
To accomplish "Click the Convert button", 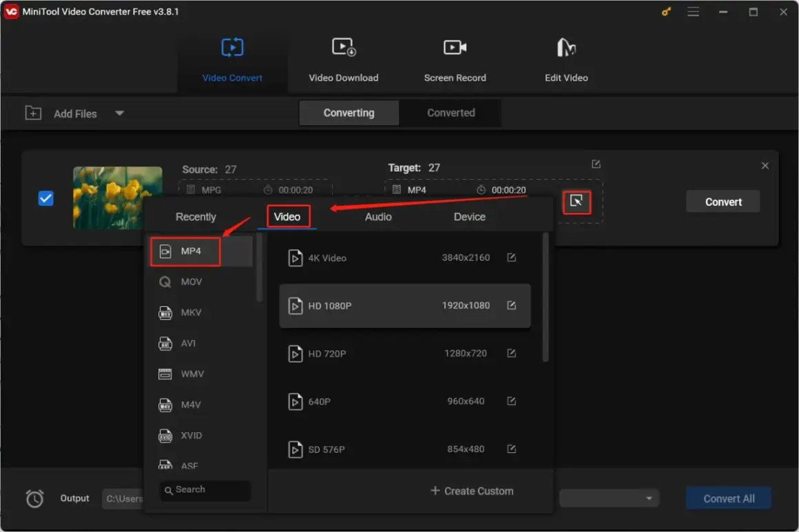I will click(x=723, y=202).
